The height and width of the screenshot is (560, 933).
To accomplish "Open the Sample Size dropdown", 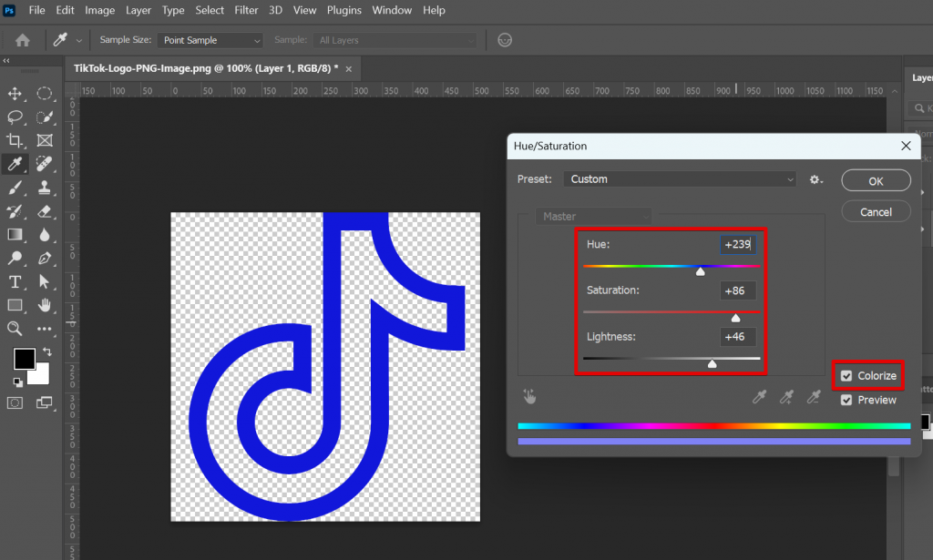I will click(210, 40).
